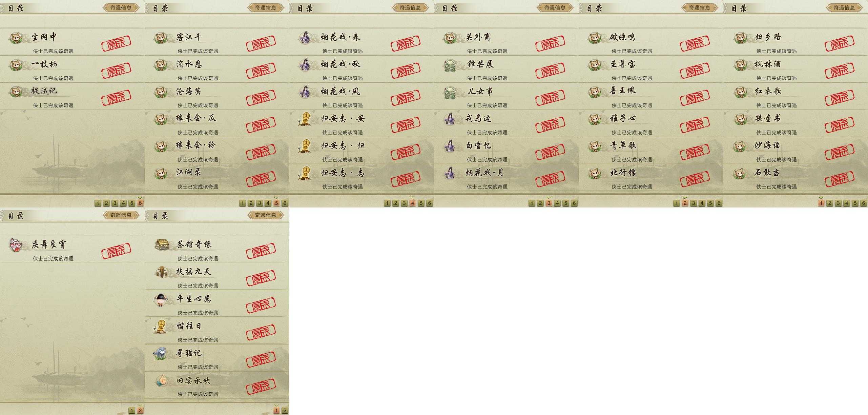Click the cat icon beside 尘网中
Image resolution: width=868 pixels, height=415 pixels.
(16, 37)
